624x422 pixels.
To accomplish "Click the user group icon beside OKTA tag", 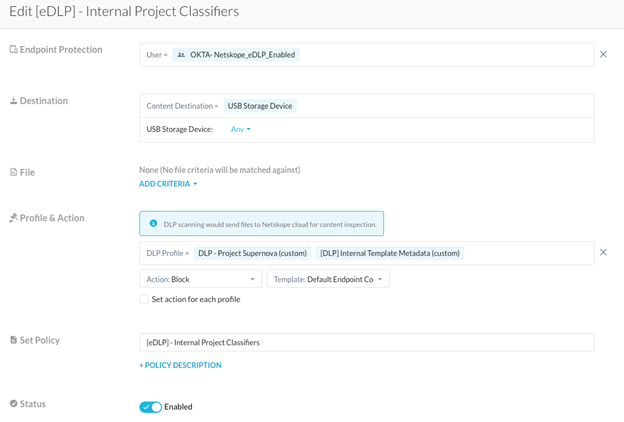I will pyautogui.click(x=181, y=55).
